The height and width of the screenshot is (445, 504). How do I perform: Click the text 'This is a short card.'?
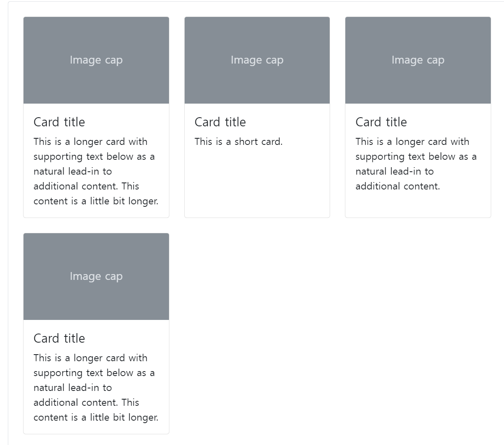pyautogui.click(x=238, y=142)
